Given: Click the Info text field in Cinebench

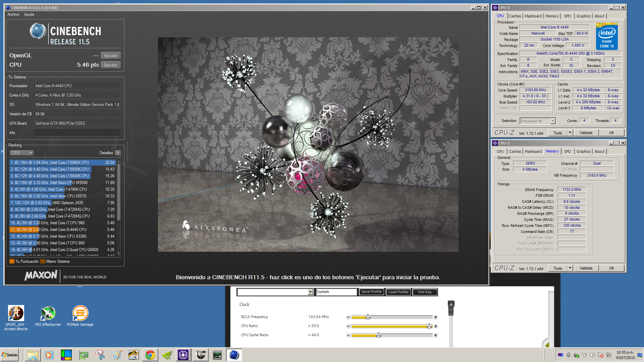Looking at the screenshot, I should pyautogui.click(x=77, y=133).
